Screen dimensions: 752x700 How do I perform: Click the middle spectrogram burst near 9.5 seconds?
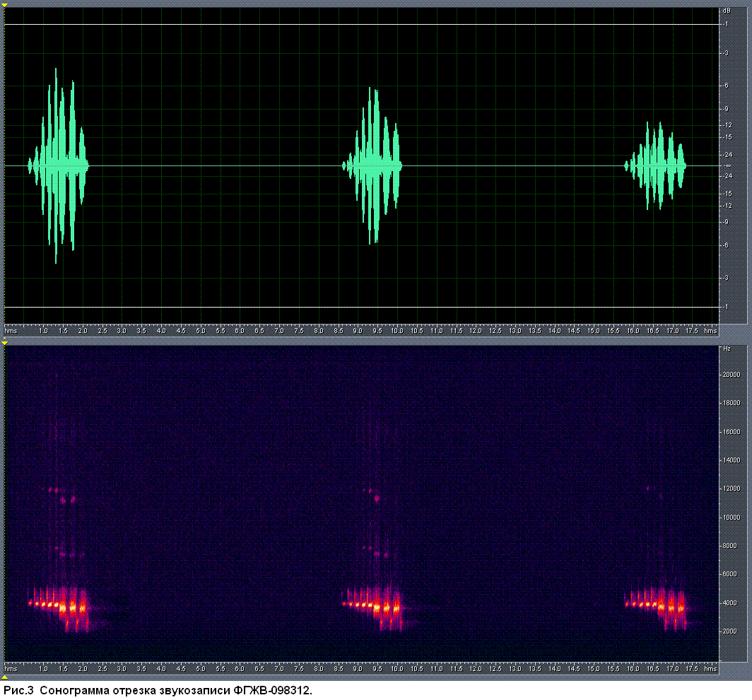point(372,608)
